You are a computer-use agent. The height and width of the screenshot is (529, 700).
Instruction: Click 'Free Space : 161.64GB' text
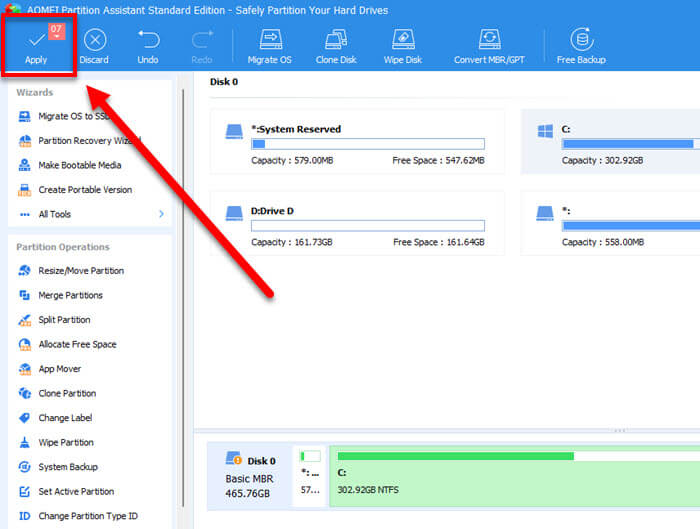[x=439, y=242]
